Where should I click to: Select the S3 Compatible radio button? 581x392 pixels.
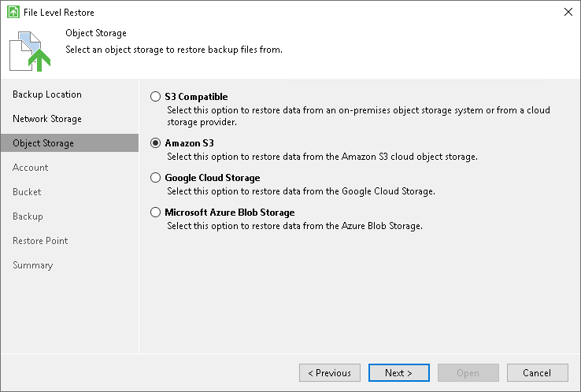coord(155,97)
